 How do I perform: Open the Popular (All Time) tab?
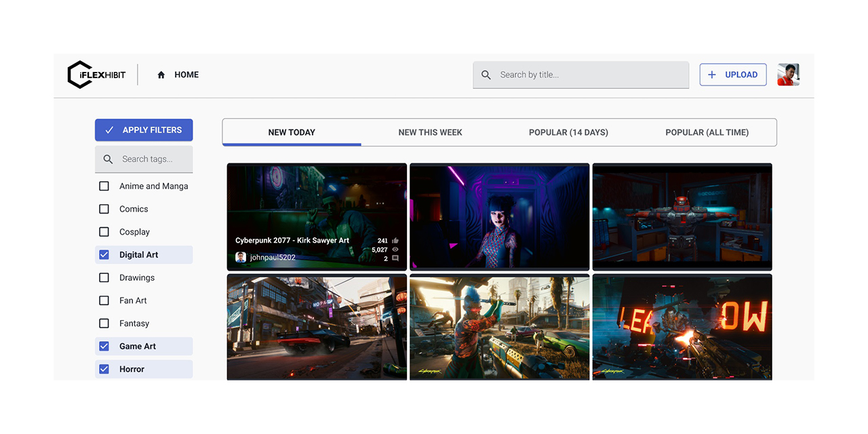click(x=707, y=132)
